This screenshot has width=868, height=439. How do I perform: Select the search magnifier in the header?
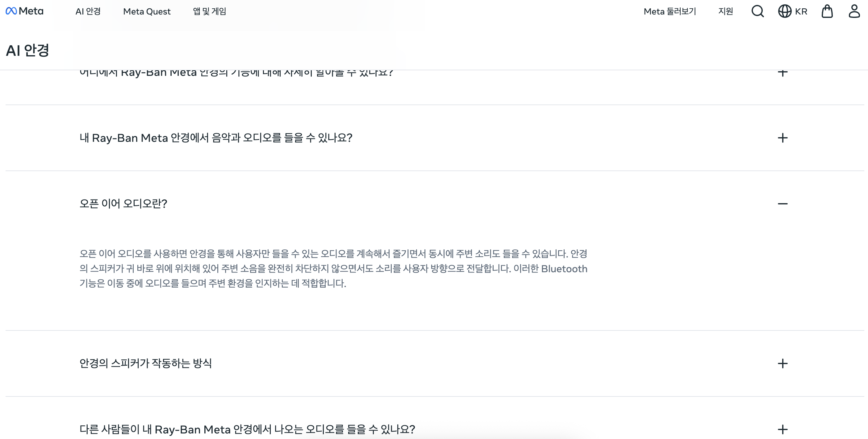[757, 11]
